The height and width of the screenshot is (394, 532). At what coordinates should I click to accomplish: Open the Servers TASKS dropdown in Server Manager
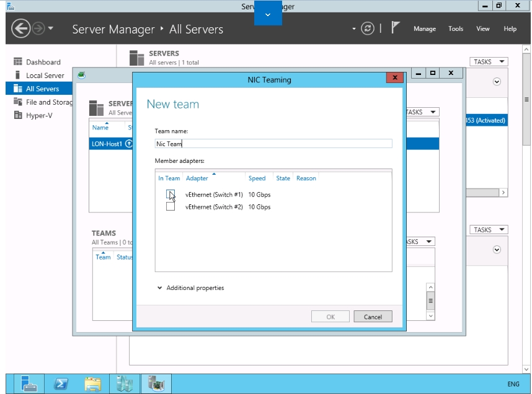[x=489, y=62]
